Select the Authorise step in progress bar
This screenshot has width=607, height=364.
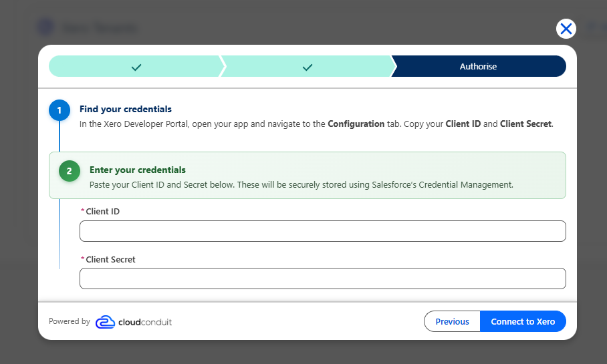479,66
